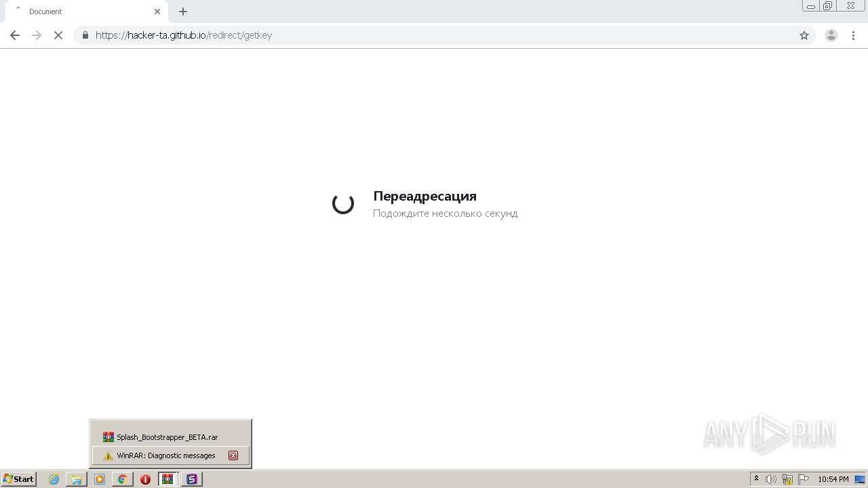Viewport: 868px width, 488px height.
Task: Bookmark this page with the star
Action: tap(804, 35)
